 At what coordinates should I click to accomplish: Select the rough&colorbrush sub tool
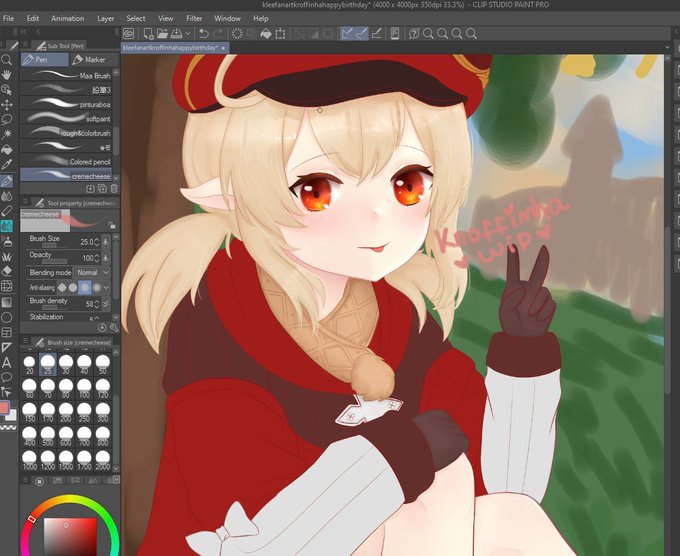pyautogui.click(x=66, y=133)
